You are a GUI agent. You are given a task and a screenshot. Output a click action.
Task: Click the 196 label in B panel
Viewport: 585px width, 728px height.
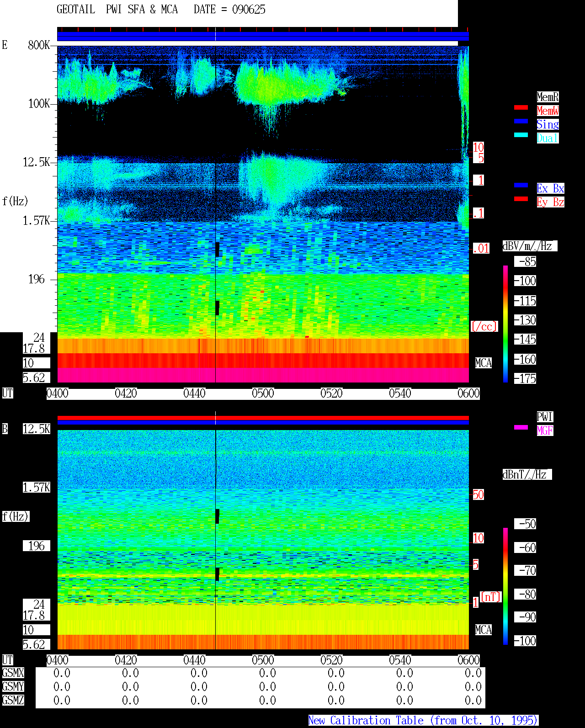(37, 546)
